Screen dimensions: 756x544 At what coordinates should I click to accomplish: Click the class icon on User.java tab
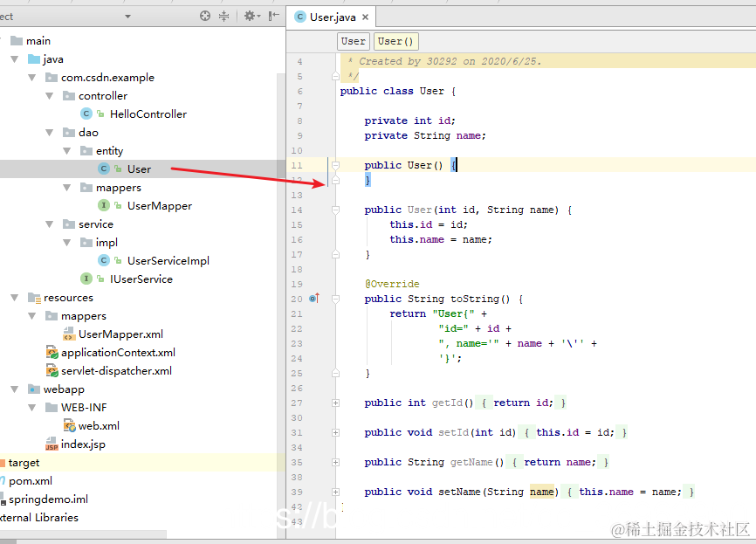pos(300,17)
